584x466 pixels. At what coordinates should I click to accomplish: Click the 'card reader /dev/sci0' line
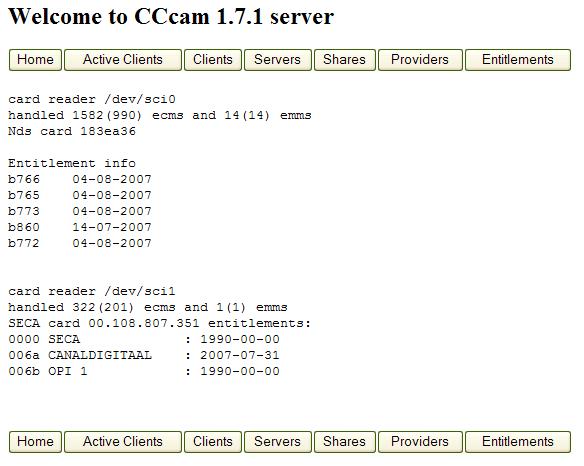tap(92, 99)
